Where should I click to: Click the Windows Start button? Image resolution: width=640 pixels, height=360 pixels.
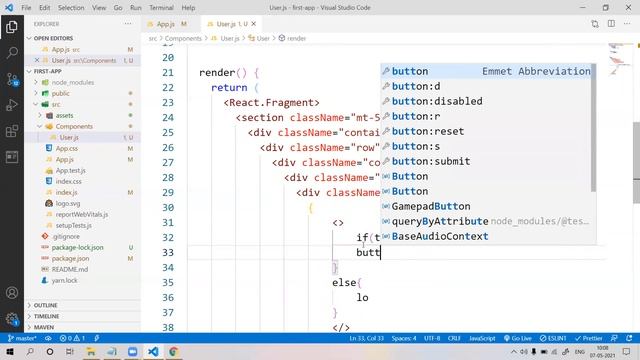click(10, 352)
